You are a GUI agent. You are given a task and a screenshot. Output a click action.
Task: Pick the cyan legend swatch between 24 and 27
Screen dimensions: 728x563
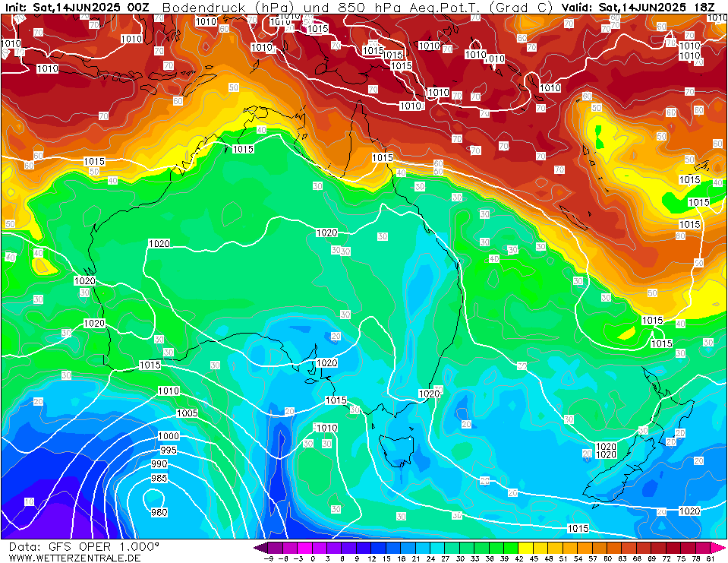[437, 548]
